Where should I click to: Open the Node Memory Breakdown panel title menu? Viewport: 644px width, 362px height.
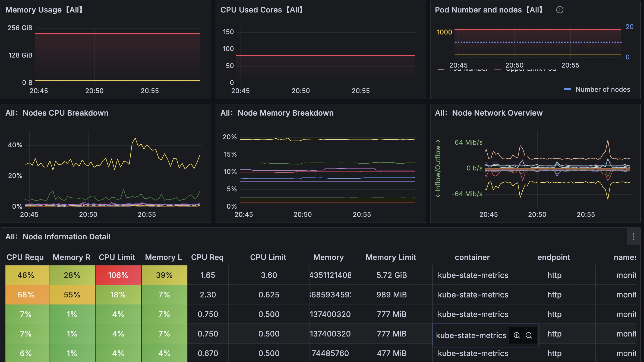click(277, 113)
